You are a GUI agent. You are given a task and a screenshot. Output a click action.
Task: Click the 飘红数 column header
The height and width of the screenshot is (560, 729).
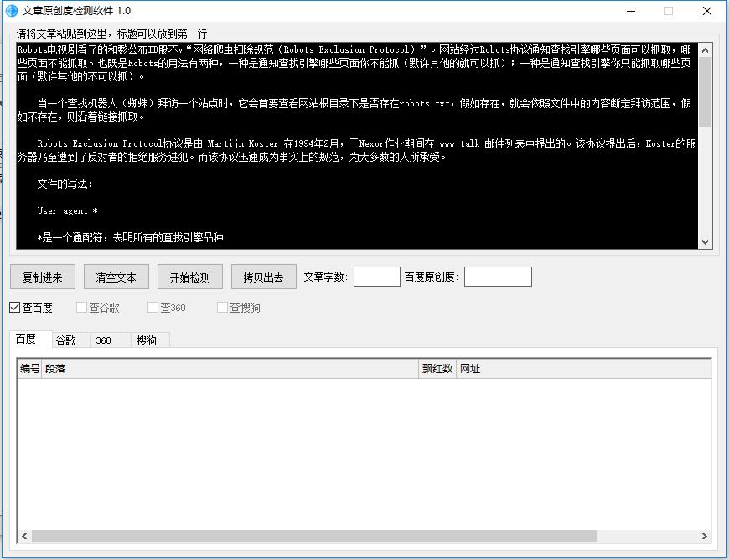click(x=437, y=369)
